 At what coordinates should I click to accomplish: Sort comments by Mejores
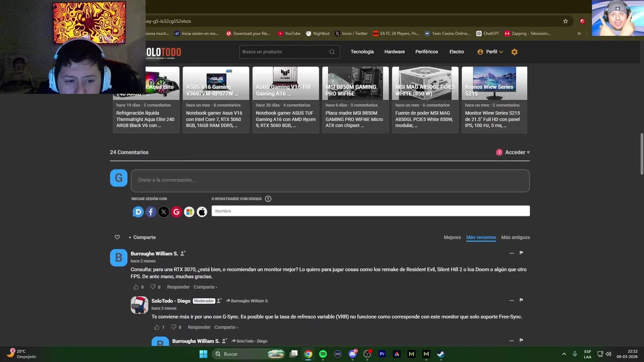(452, 237)
